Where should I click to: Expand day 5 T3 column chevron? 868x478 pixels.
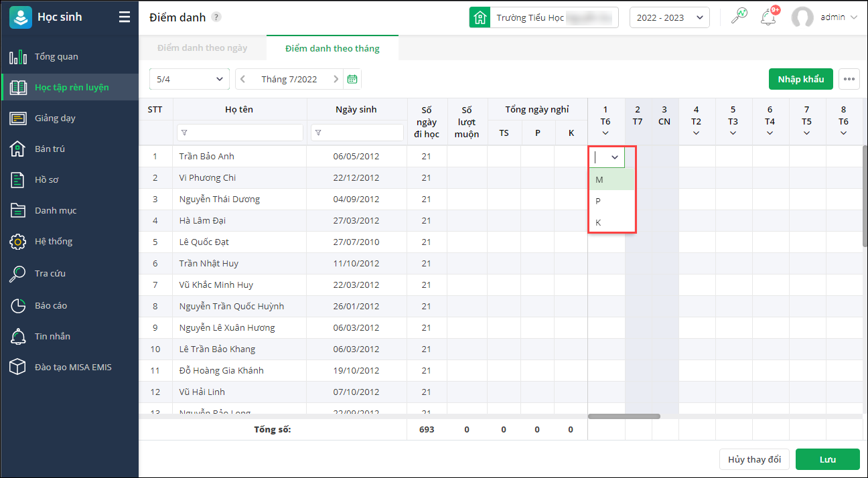point(733,133)
